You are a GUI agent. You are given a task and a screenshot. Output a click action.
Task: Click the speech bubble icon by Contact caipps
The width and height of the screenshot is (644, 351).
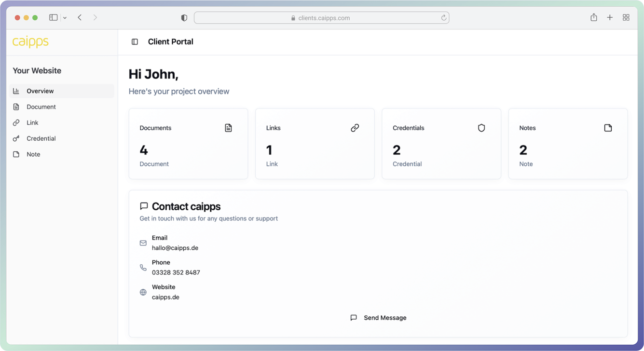click(x=144, y=206)
